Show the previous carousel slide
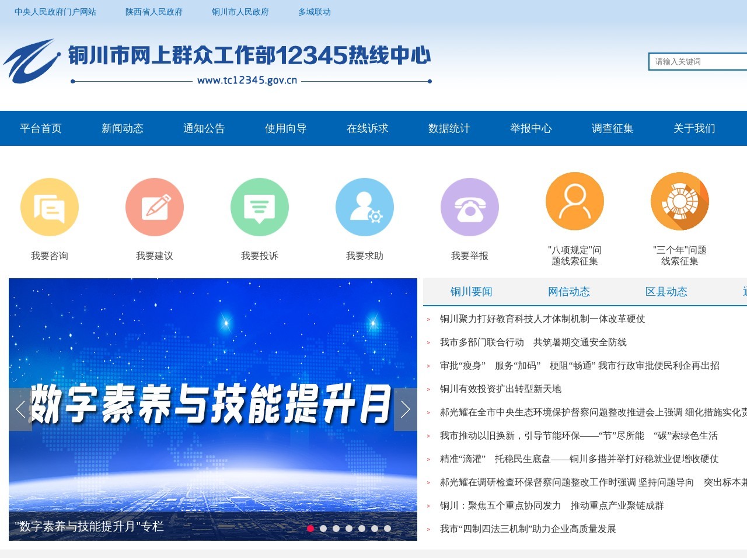The image size is (747, 560). point(19,410)
